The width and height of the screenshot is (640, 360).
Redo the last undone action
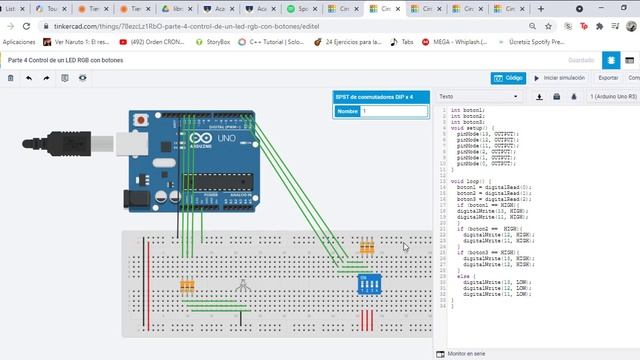(x=47, y=78)
